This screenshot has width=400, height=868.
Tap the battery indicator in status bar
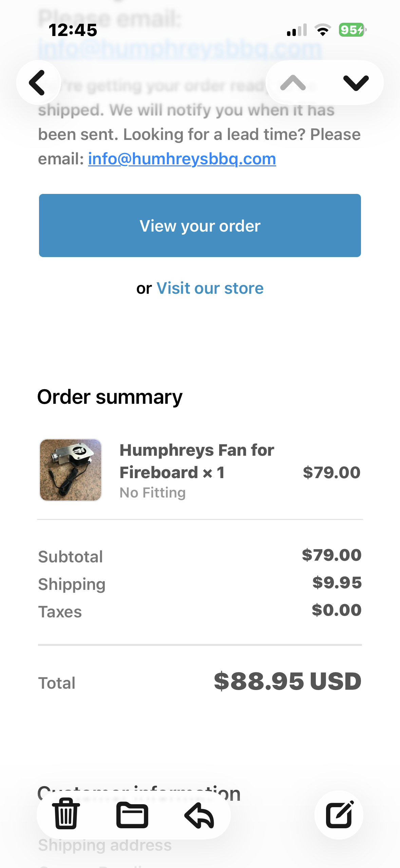(352, 30)
